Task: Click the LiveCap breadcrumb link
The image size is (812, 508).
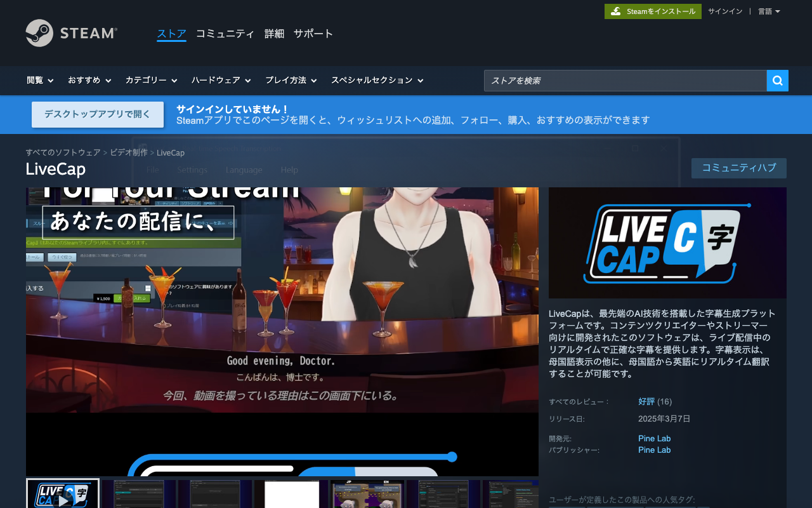Action: (x=171, y=153)
